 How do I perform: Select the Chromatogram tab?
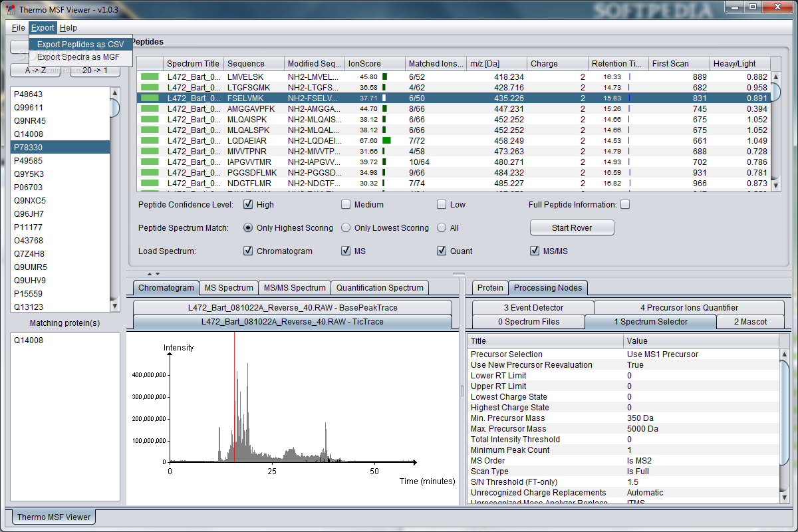(x=166, y=288)
